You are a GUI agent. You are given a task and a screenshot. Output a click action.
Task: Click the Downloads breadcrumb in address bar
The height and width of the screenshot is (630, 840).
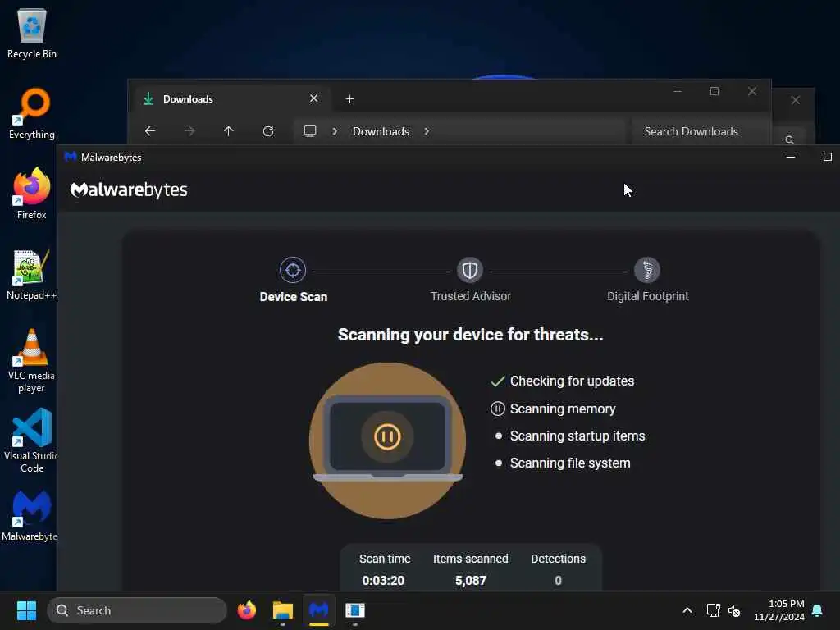click(x=381, y=131)
